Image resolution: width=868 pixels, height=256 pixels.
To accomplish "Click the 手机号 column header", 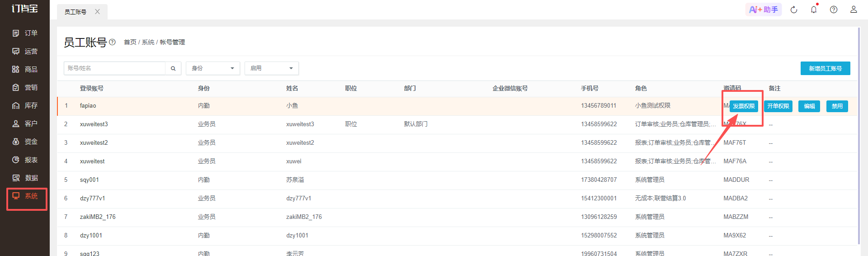I will pyautogui.click(x=590, y=88).
